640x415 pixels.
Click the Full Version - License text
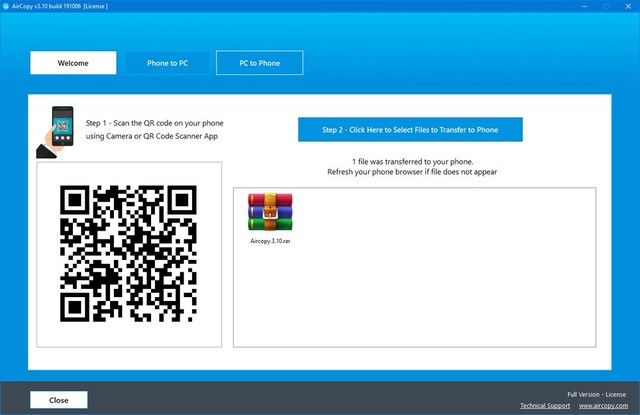coord(596,394)
